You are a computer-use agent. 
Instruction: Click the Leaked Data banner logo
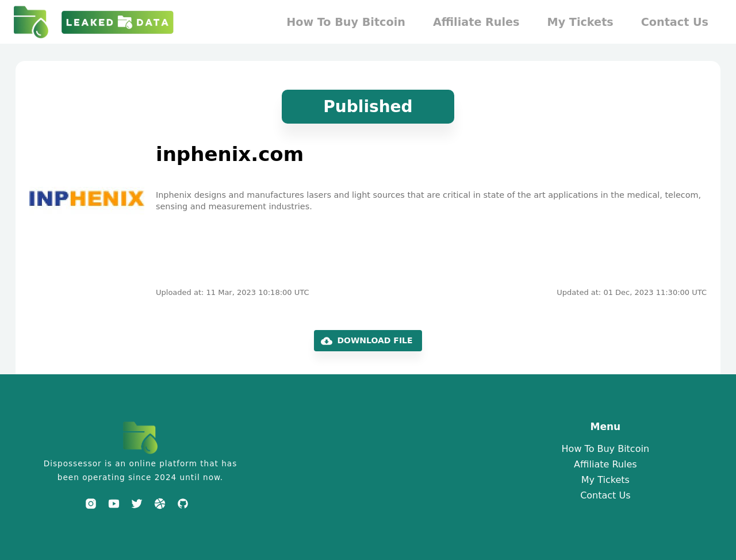pyautogui.click(x=117, y=22)
